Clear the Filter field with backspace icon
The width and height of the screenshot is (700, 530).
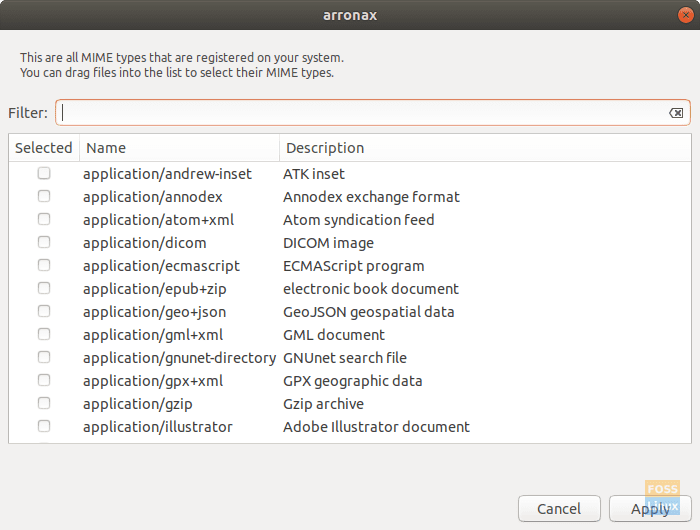point(676,113)
